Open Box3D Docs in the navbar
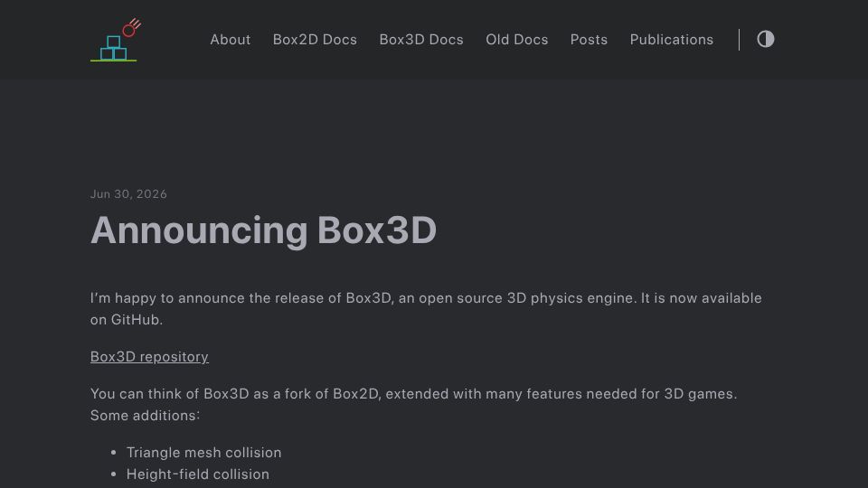The height and width of the screenshot is (488, 868). 421,40
